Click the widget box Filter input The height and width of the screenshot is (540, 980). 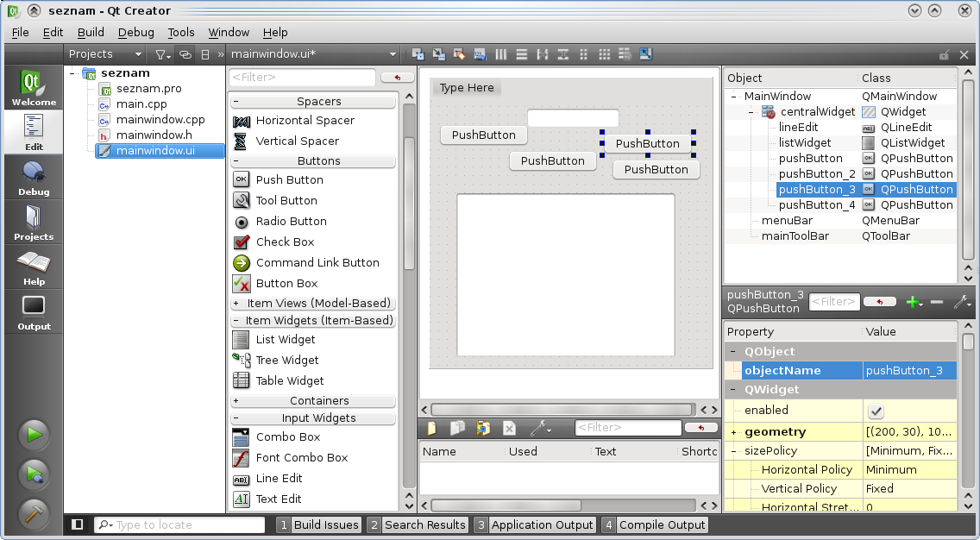(x=303, y=78)
